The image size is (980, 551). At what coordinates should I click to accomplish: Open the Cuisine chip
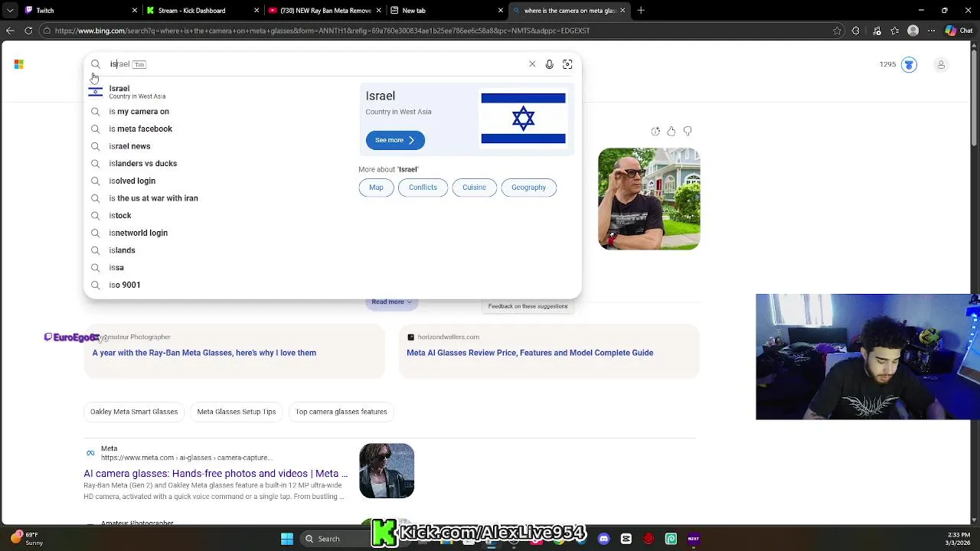(474, 187)
